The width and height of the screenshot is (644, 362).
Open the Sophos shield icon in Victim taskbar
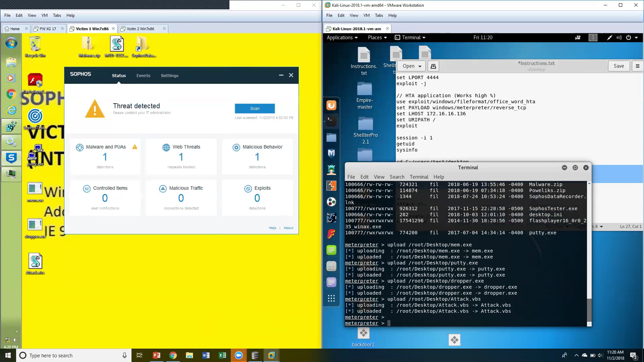coord(11,158)
